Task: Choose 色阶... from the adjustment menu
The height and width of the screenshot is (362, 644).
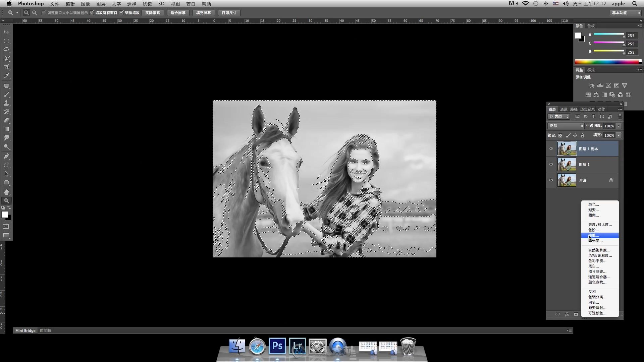Action: click(600, 230)
